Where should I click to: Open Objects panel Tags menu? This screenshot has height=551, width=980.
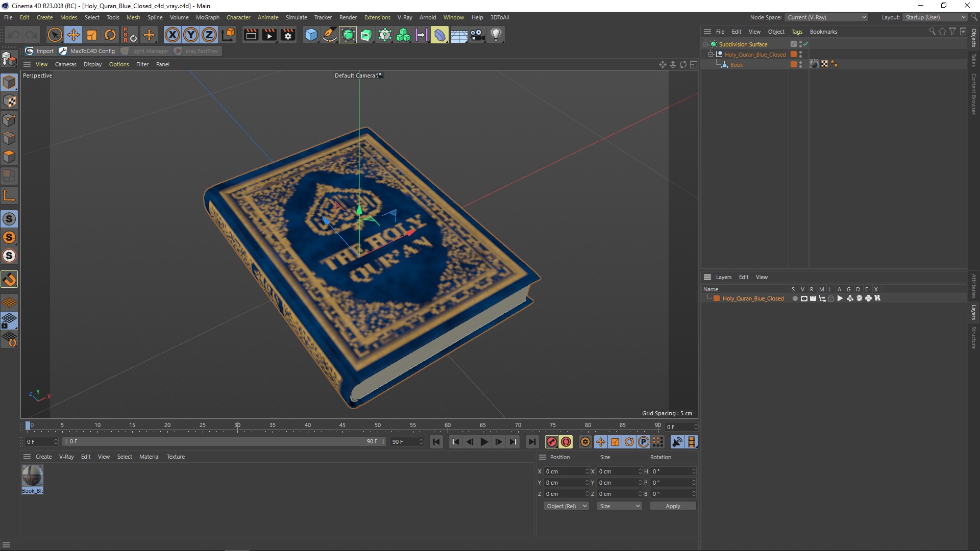[x=797, y=32]
